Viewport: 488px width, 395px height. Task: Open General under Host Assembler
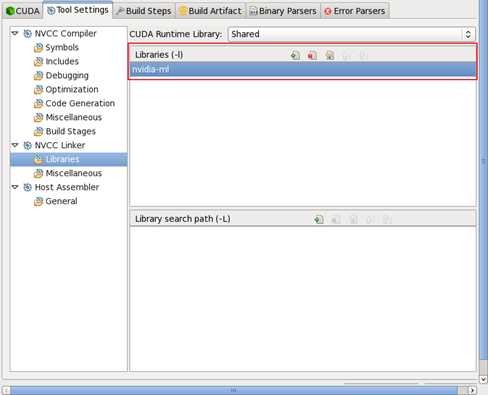tap(61, 201)
